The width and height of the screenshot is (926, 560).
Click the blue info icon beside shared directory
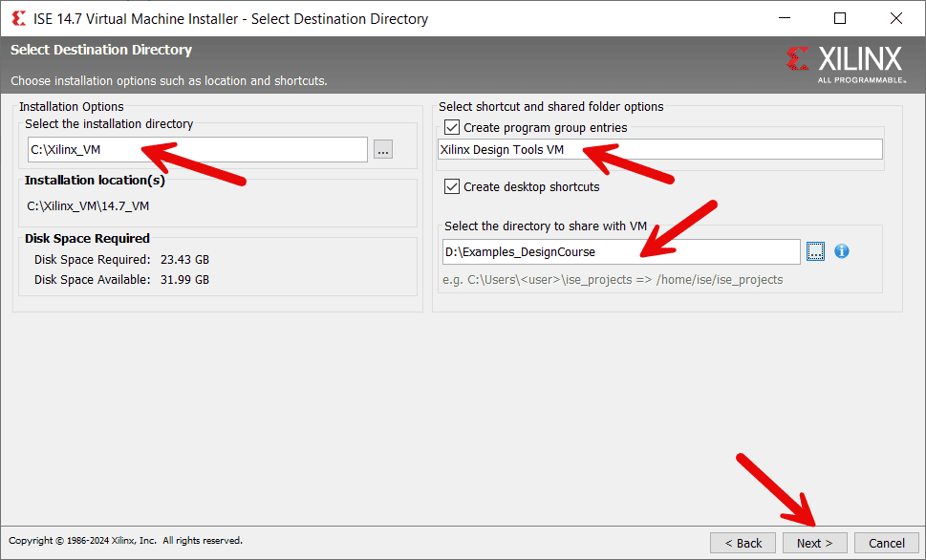click(x=840, y=250)
